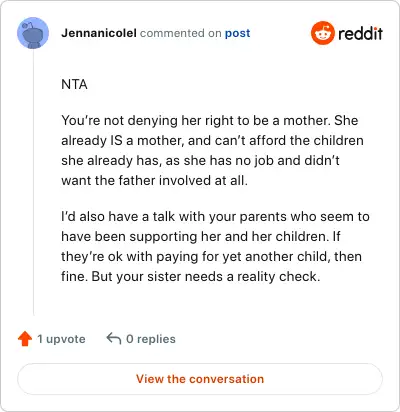Open the Jennanicolel username link
Viewport: 400px width, 412px height.
99,33
